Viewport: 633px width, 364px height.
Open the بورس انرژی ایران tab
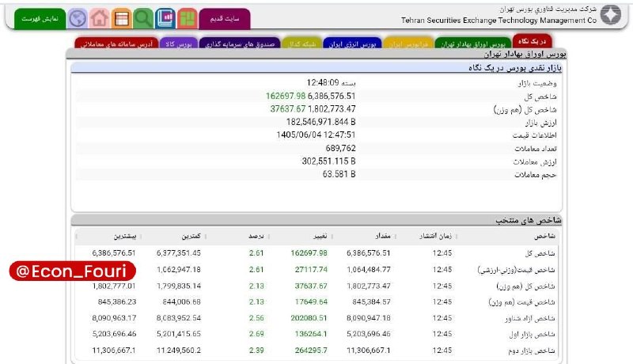[x=352, y=44]
